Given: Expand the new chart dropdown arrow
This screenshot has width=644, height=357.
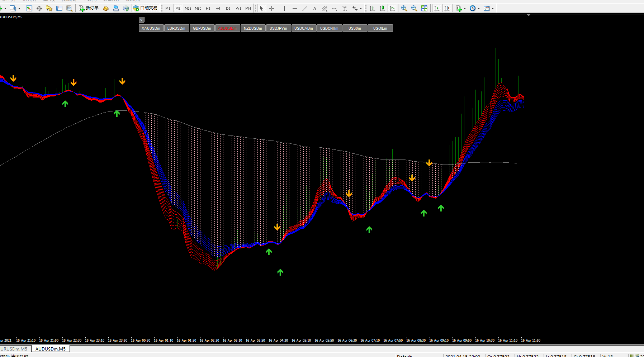Looking at the screenshot, I should click(5, 8).
